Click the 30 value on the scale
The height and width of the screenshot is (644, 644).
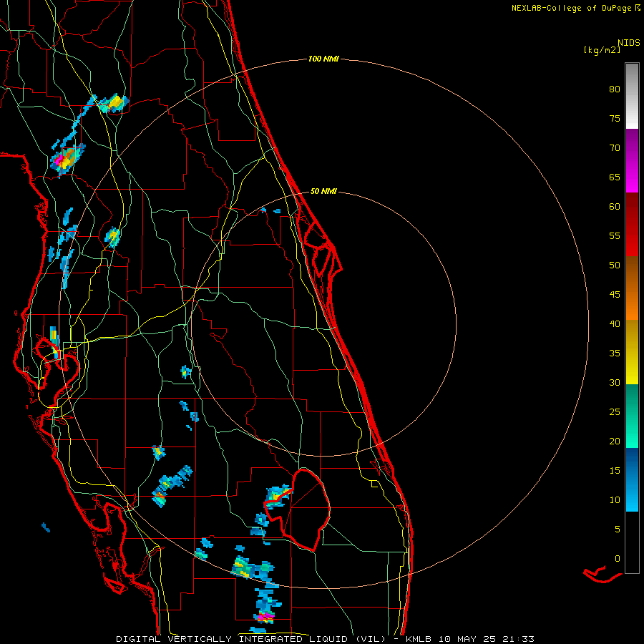(x=615, y=383)
